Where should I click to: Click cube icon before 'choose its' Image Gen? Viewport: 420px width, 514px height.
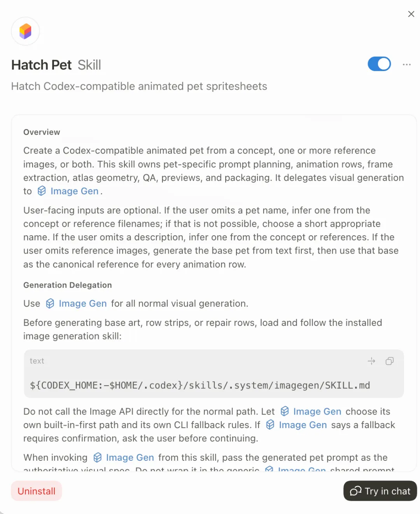[x=285, y=411]
